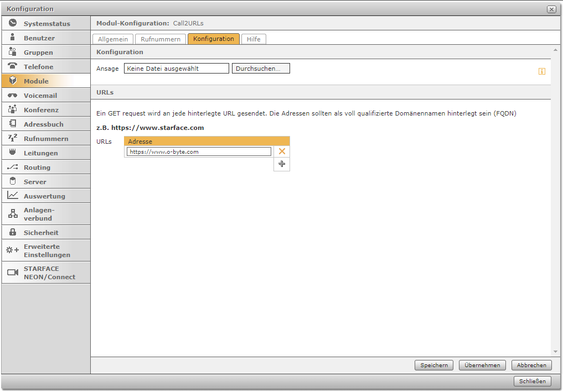Click the Sicherheit padlock icon

point(13,232)
